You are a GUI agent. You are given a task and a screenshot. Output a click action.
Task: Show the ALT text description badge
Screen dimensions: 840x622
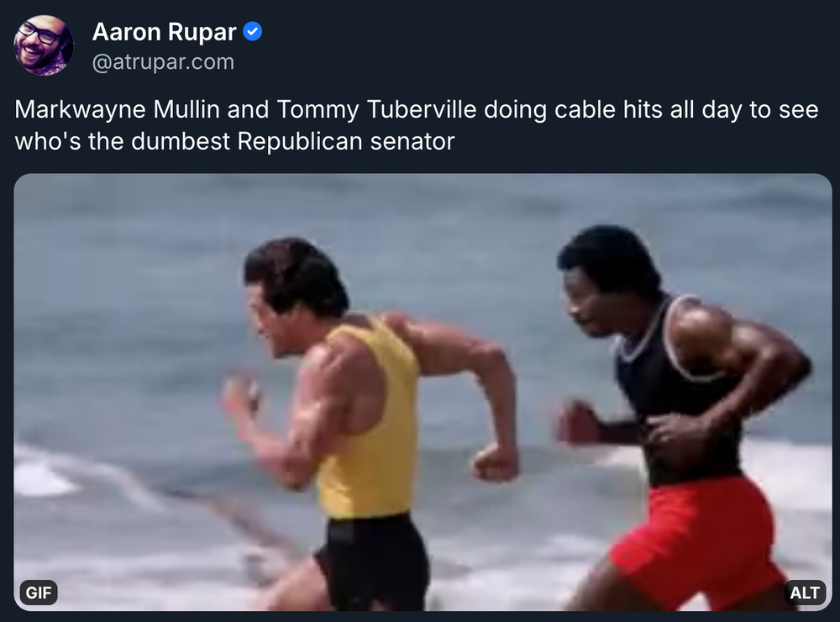coord(804,593)
